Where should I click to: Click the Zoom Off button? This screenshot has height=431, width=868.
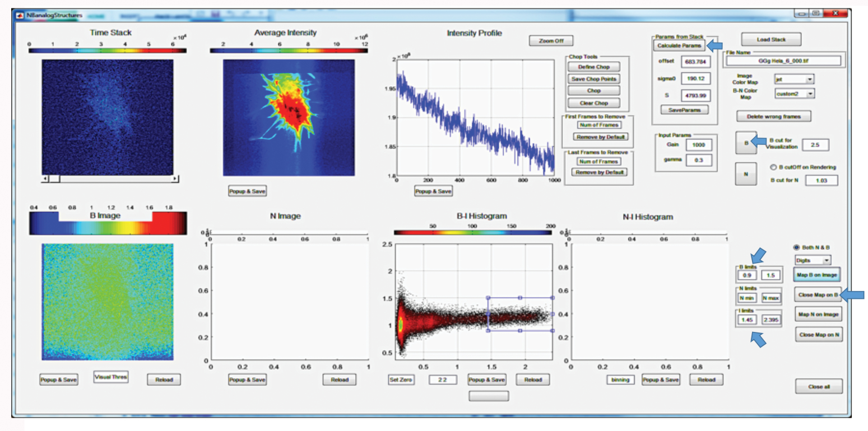(551, 41)
